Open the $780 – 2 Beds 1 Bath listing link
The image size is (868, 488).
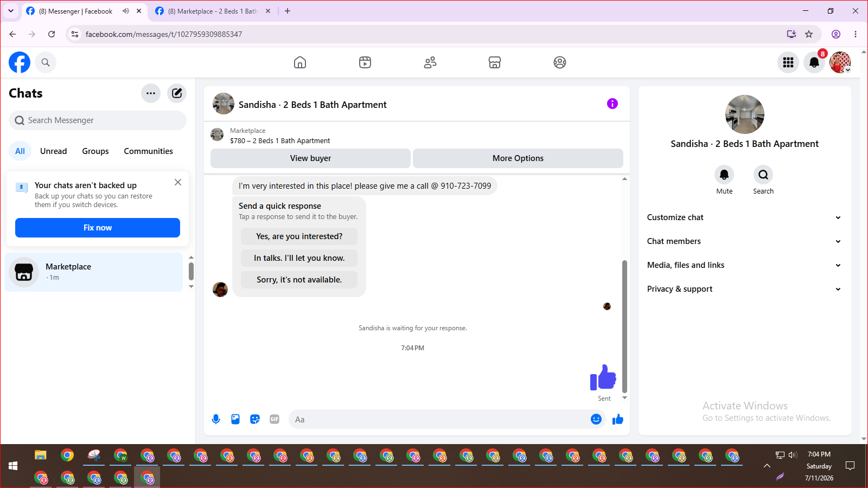click(280, 141)
